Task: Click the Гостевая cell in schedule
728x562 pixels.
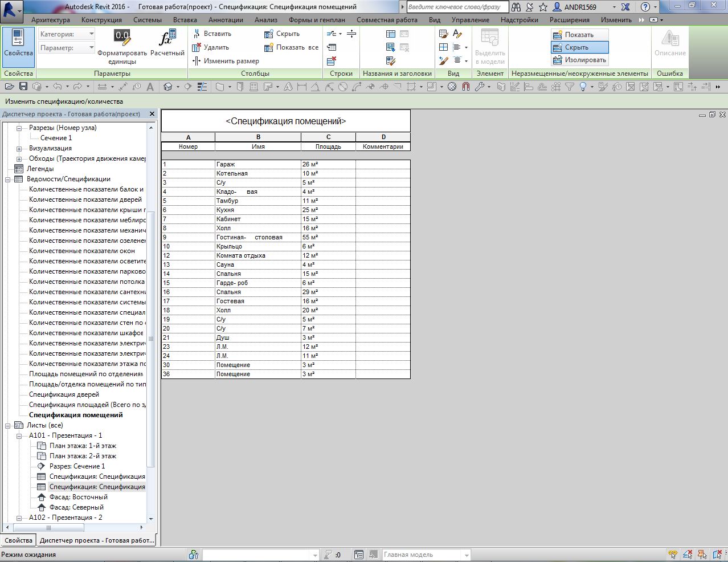Action: click(x=258, y=301)
